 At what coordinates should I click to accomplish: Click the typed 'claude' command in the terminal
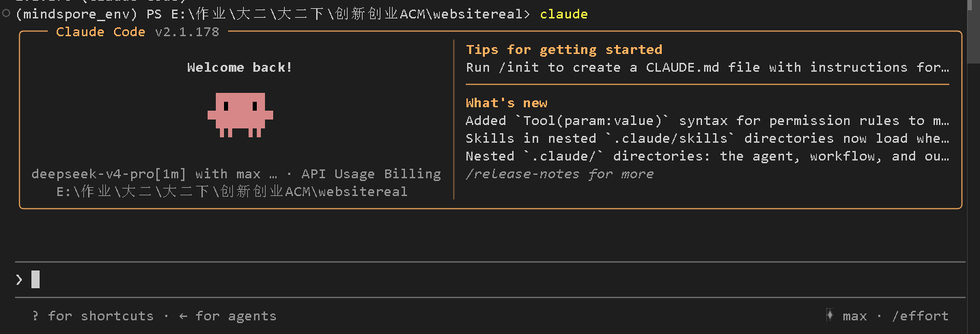point(563,14)
